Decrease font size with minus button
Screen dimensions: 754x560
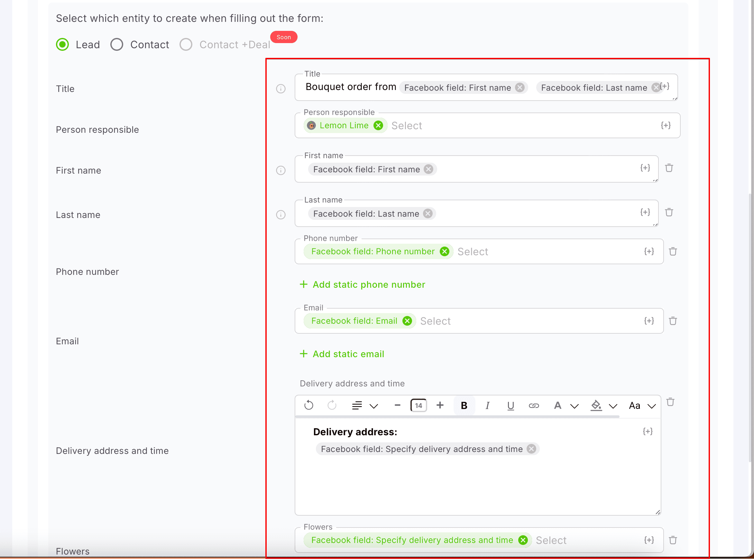pyautogui.click(x=398, y=405)
